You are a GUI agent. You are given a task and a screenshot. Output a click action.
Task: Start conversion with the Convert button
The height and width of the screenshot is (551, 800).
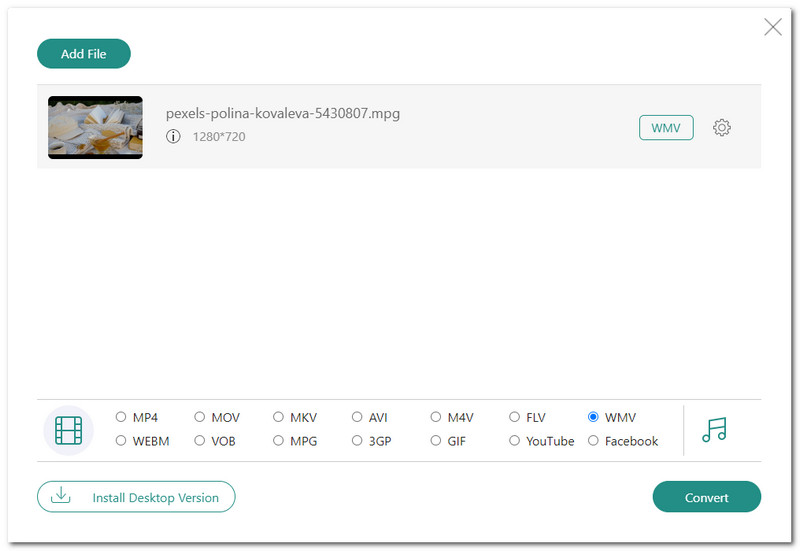(x=706, y=497)
